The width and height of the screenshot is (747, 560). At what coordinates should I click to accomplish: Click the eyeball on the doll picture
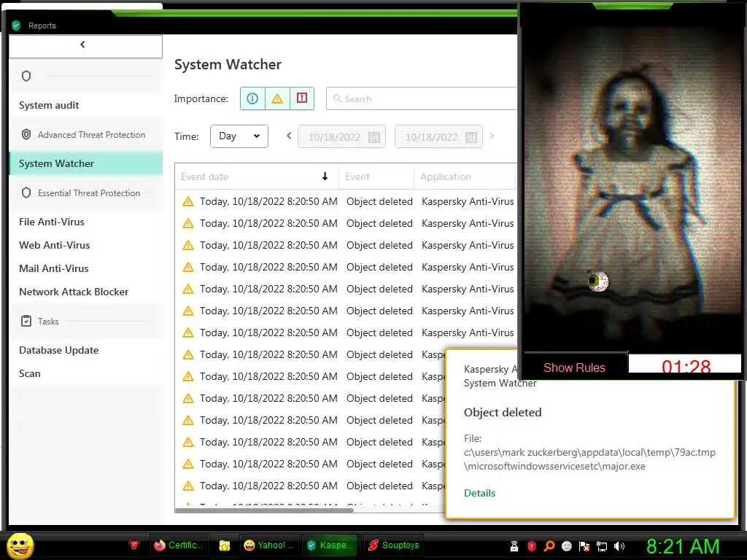click(598, 281)
